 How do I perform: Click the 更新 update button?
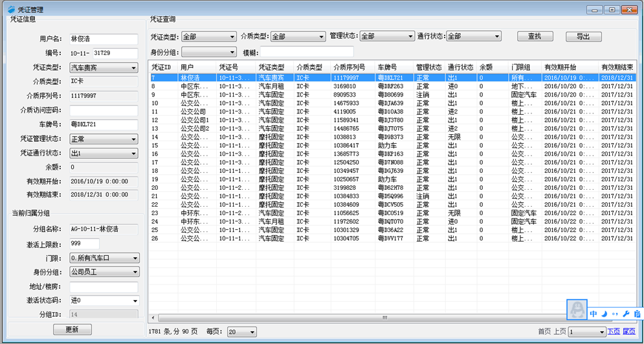pos(72,330)
